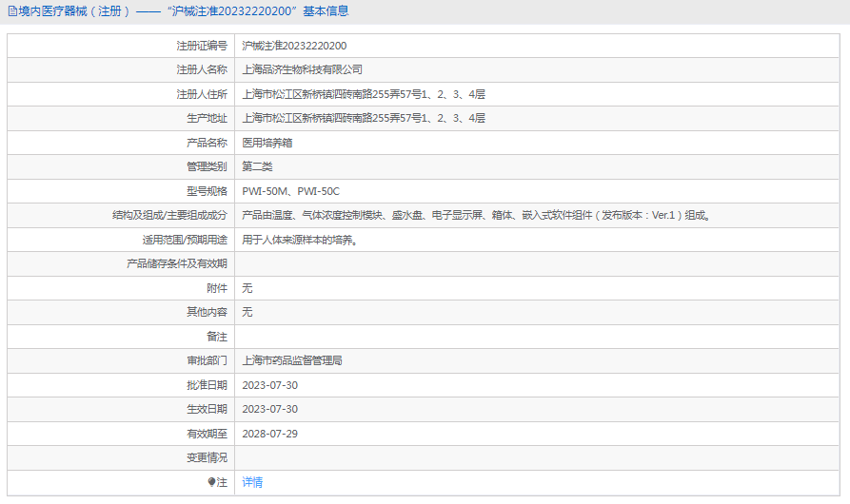Click the 产品名称 label
Screen dimensions: 850x504
pos(207,143)
